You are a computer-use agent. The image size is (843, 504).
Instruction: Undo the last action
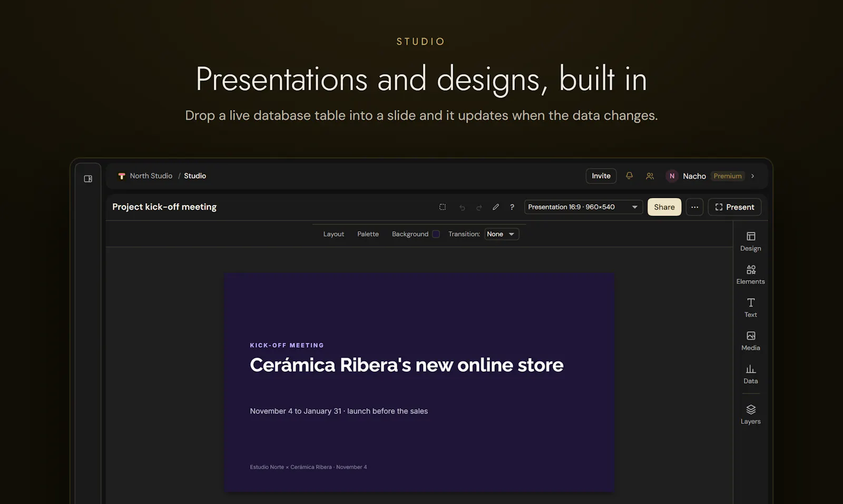click(462, 207)
